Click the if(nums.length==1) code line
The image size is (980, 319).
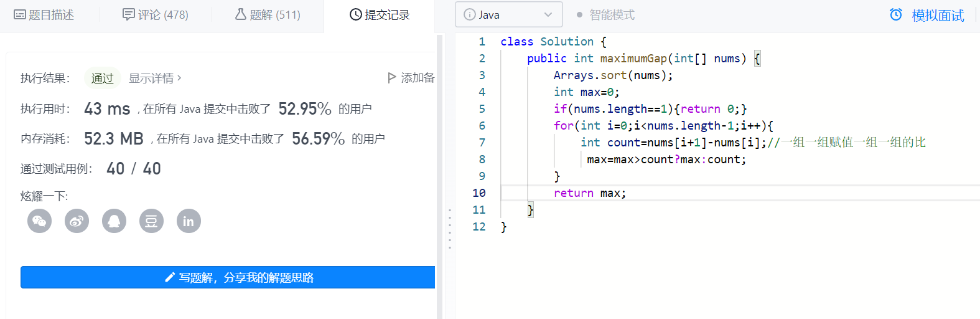click(x=650, y=109)
